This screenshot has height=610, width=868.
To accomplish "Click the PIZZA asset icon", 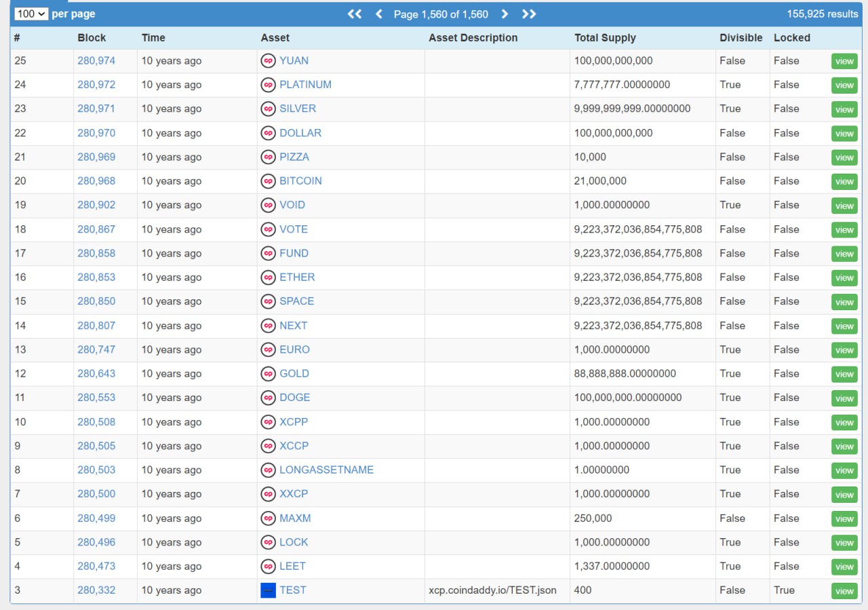I will 269,157.
